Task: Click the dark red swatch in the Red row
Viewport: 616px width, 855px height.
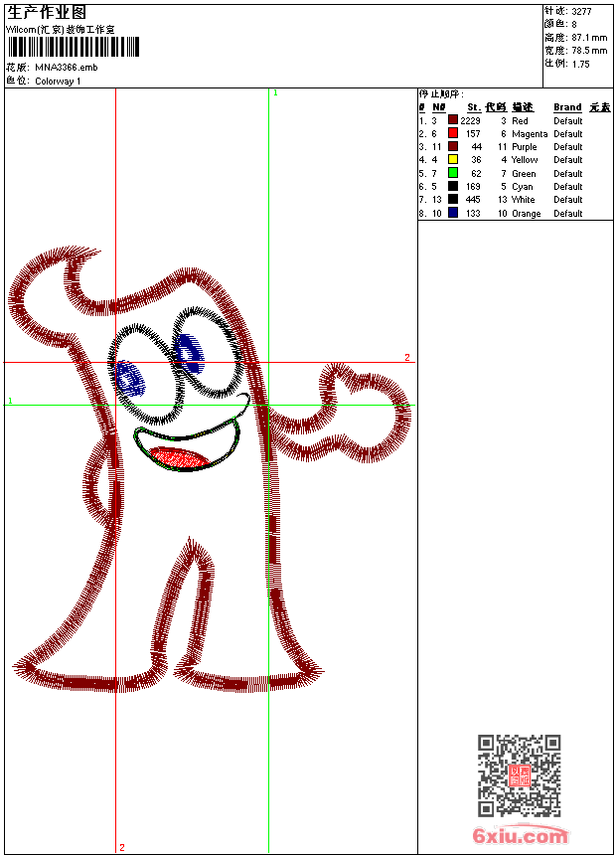Action: [453, 120]
